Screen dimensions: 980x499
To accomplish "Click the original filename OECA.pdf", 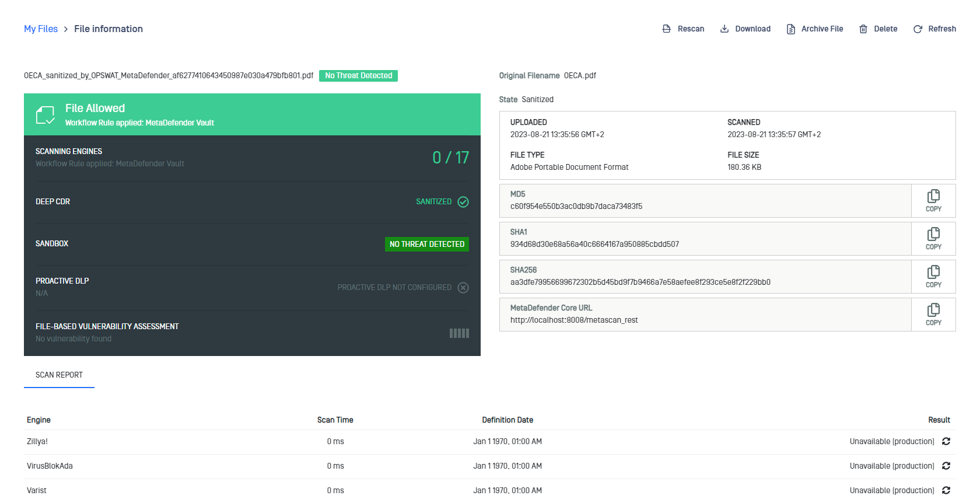I will point(580,76).
